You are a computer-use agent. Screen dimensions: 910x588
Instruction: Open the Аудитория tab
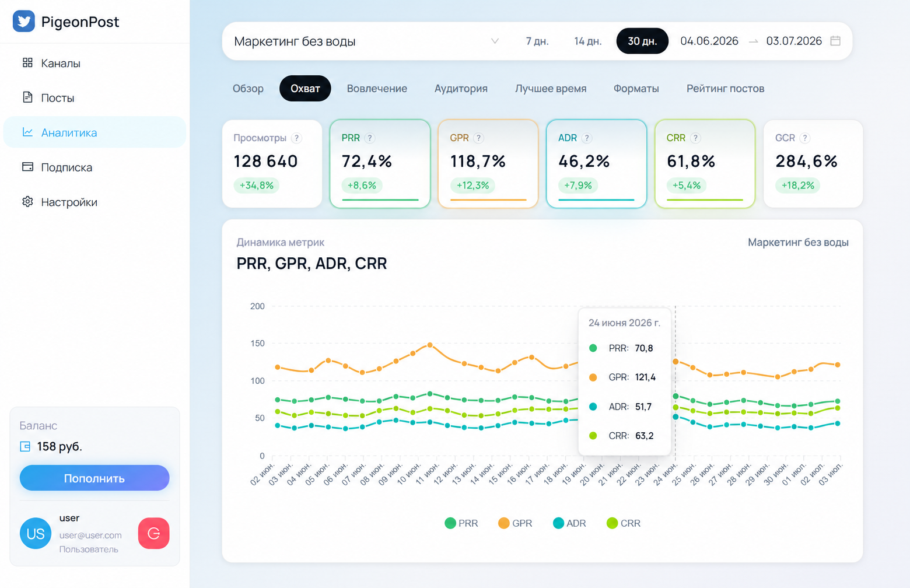461,89
